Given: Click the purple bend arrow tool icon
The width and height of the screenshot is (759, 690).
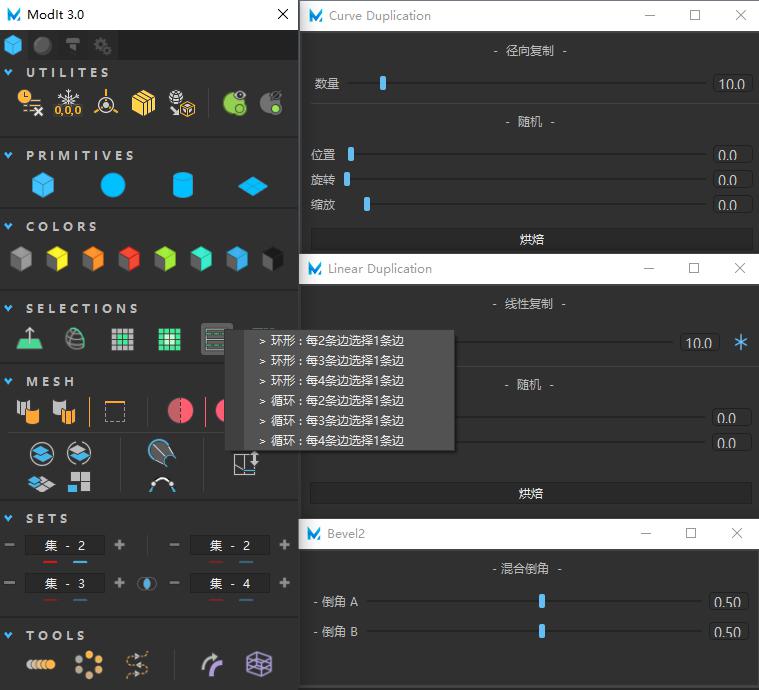Looking at the screenshot, I should [212, 664].
